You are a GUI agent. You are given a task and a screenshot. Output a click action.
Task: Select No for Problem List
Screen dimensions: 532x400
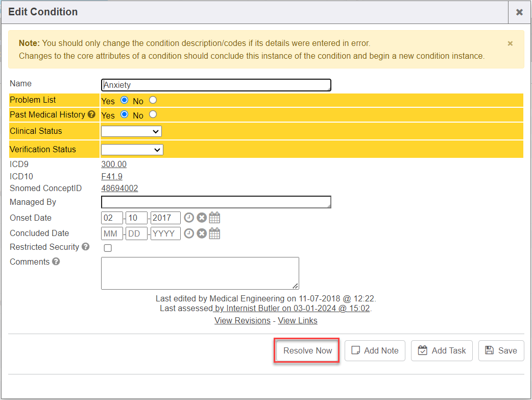[153, 100]
